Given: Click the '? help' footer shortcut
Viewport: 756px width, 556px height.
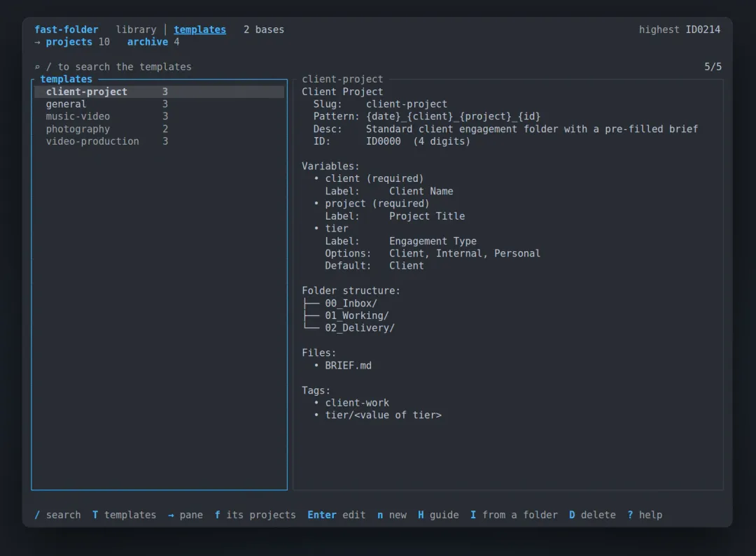Looking at the screenshot, I should (645, 515).
